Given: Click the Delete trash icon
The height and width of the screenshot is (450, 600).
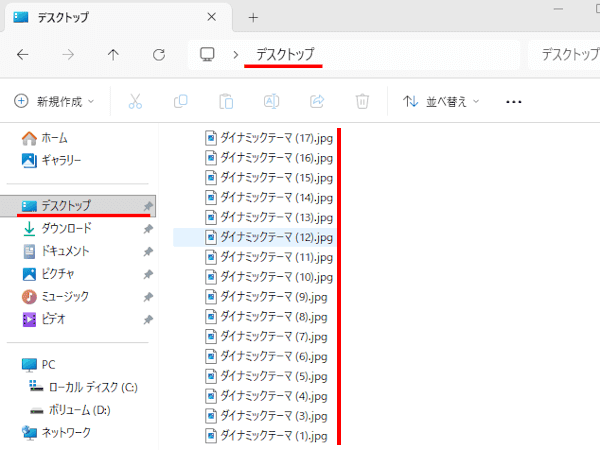Looking at the screenshot, I should point(362,101).
